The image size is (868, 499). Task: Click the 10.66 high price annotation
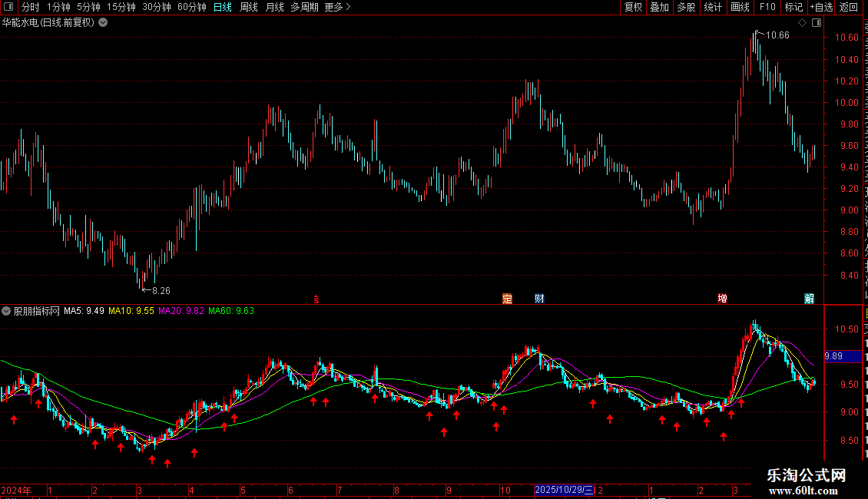[x=777, y=35]
